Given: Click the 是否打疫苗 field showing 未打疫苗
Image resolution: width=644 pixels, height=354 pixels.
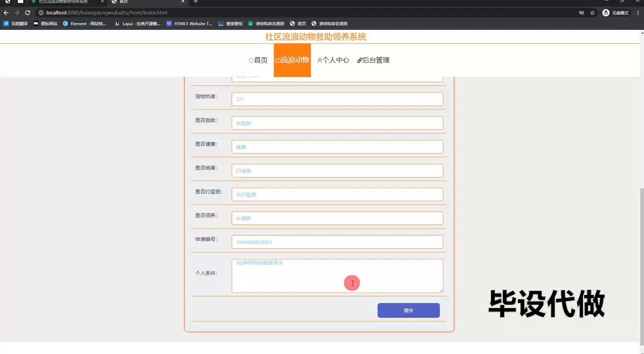Looking at the screenshot, I should pos(337,194).
